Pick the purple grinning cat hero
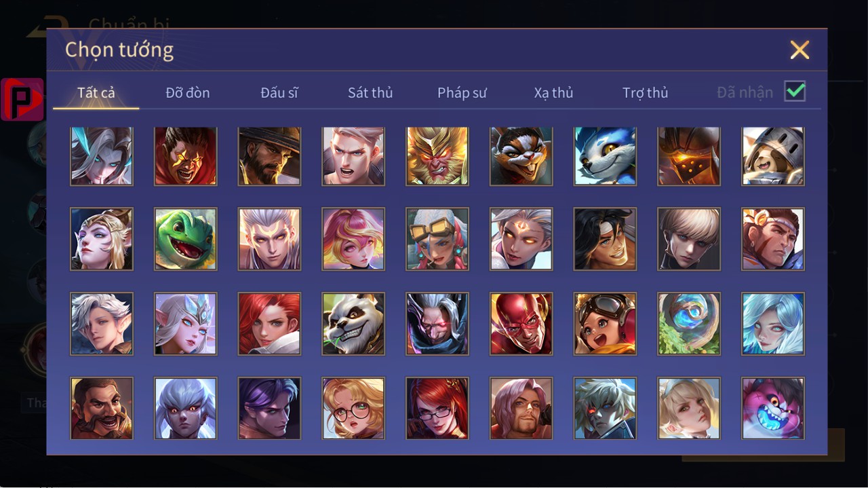The height and width of the screenshot is (488, 868). 772,409
